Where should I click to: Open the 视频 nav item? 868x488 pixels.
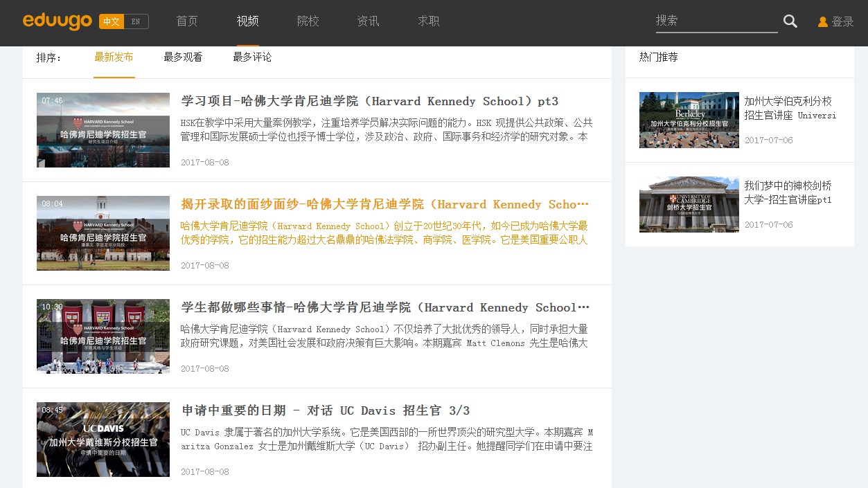point(247,21)
